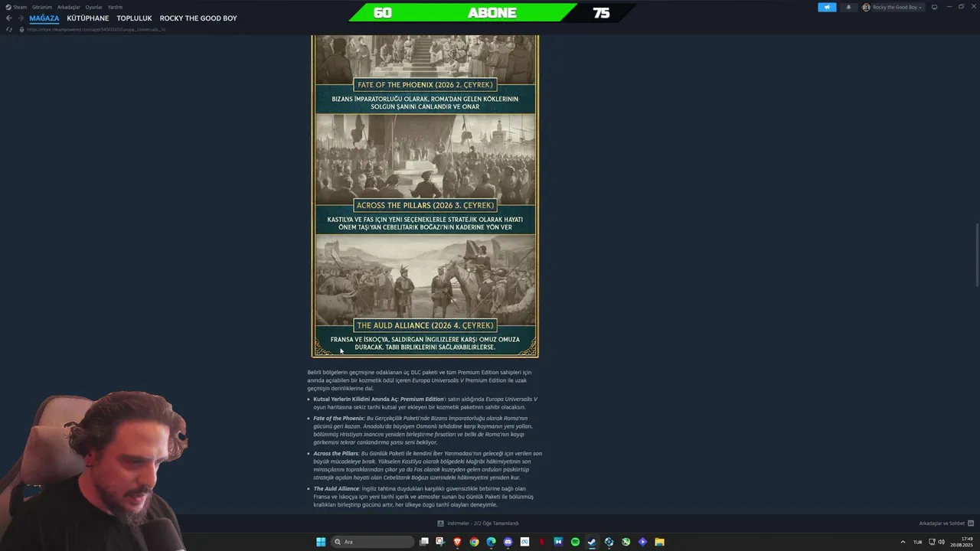Open Microsoft Edge from taskbar
The height and width of the screenshot is (551, 980).
(x=491, y=542)
